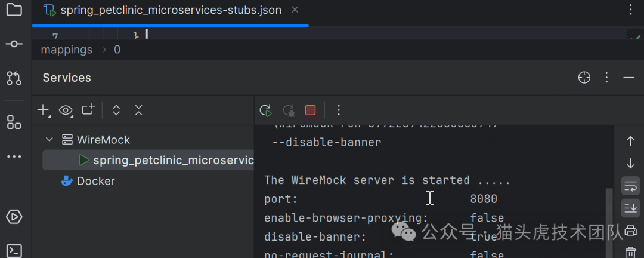Clear the console output with trash icon
The width and height of the screenshot is (644, 258).
(x=630, y=253)
